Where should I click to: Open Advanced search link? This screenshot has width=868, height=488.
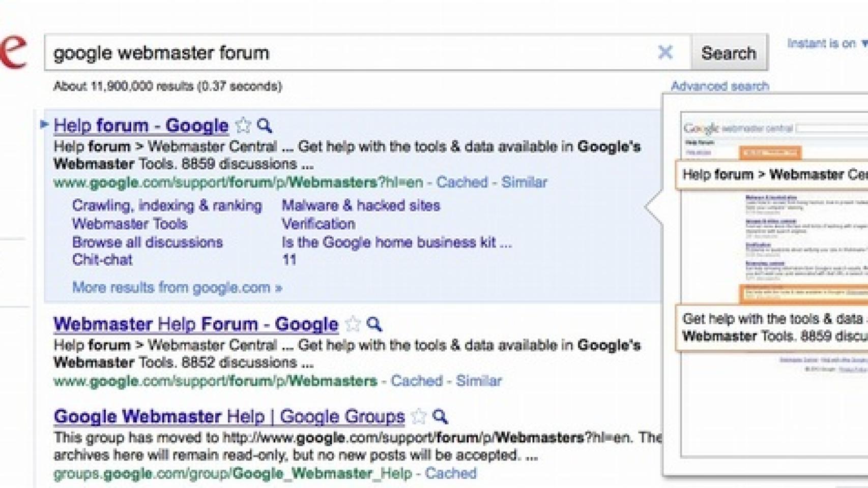pos(719,86)
